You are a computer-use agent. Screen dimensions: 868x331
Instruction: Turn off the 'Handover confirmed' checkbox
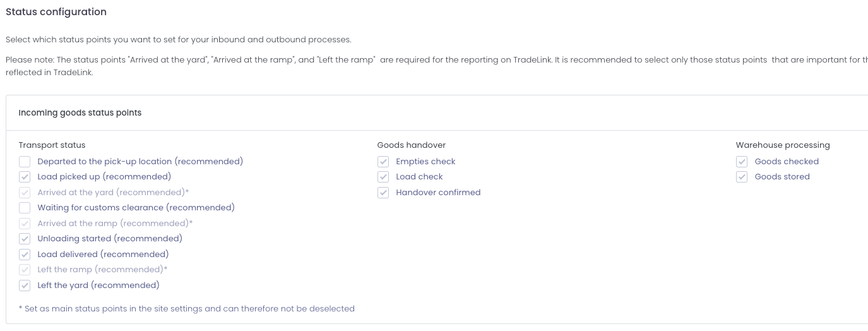tap(383, 193)
